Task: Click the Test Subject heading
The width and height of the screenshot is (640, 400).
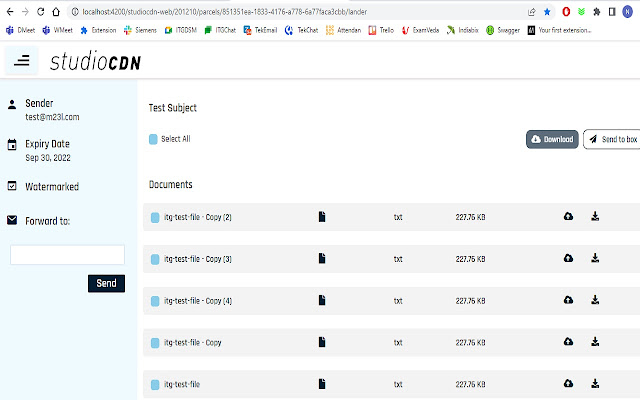Action: pyautogui.click(x=173, y=108)
